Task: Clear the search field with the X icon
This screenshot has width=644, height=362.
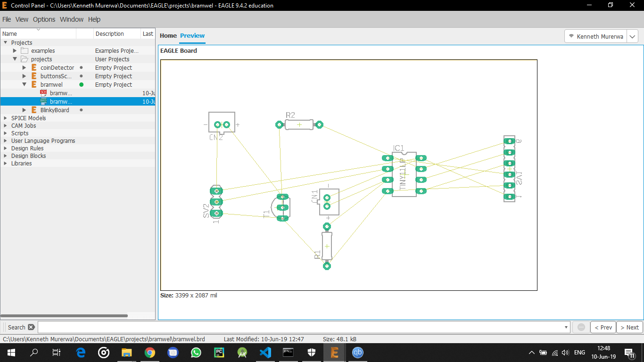Action: [31, 327]
